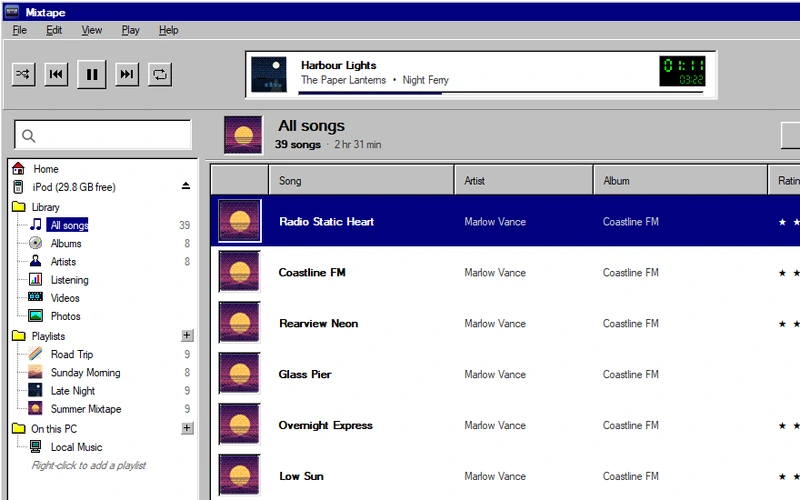Click the Sunday Morning playlist thumbnail
This screenshot has height=500, width=800.
point(35,372)
